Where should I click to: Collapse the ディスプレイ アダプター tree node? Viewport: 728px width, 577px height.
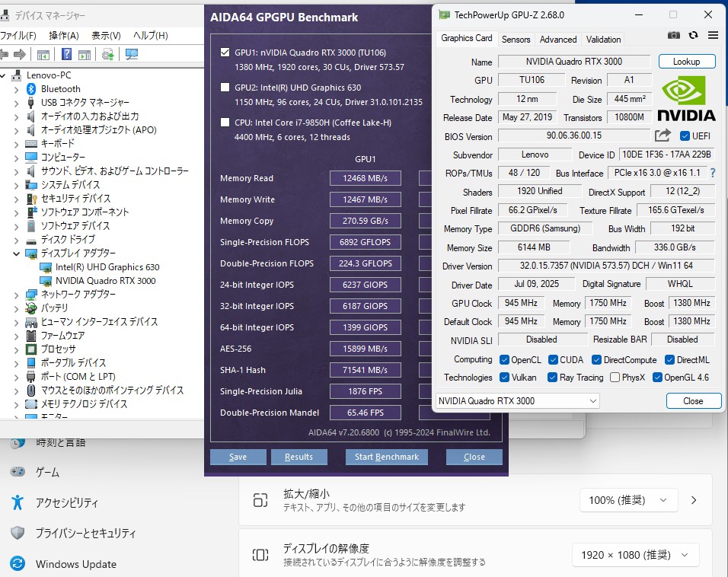coord(16,253)
